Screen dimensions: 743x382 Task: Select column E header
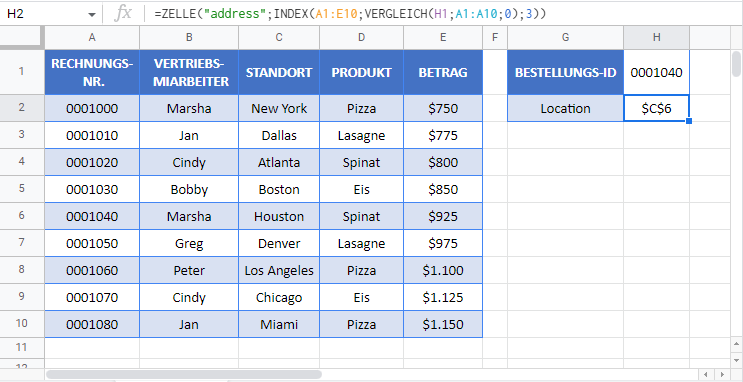[x=443, y=37]
